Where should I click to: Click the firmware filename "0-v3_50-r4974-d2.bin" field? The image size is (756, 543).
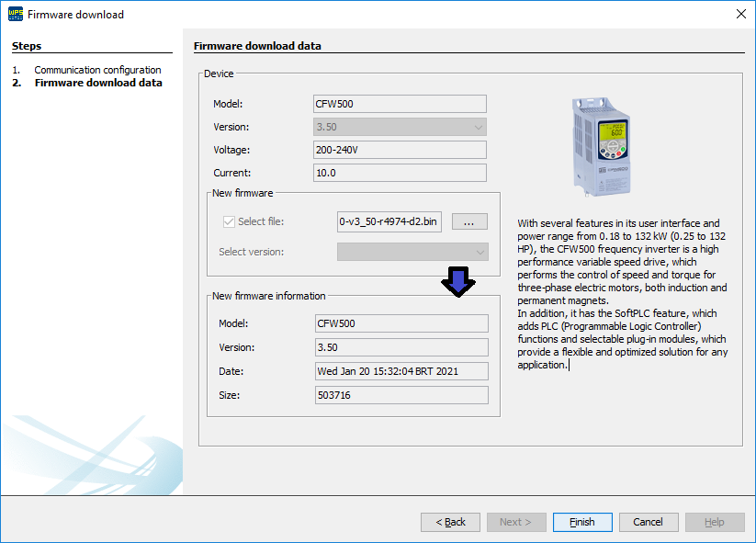coord(388,221)
